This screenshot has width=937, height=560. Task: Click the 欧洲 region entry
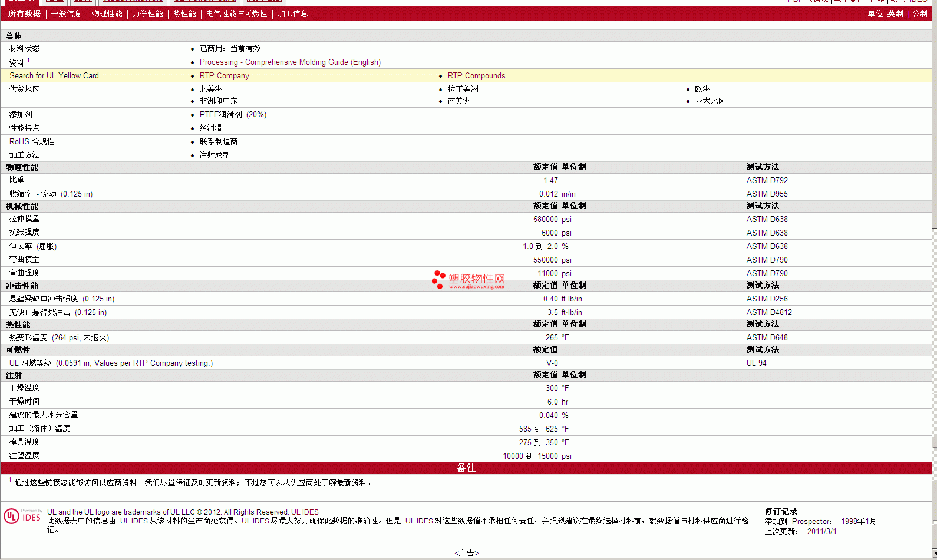pyautogui.click(x=703, y=90)
